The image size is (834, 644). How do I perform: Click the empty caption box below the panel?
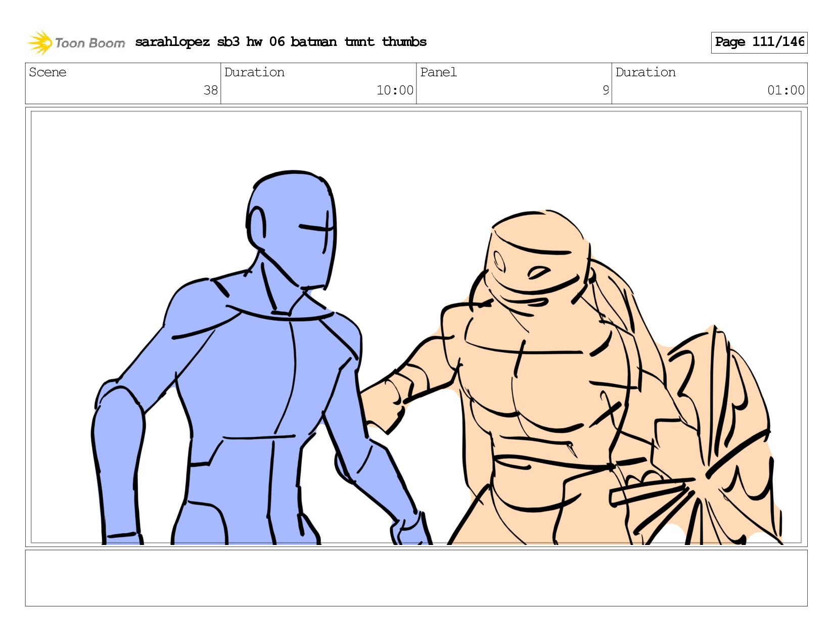point(416,578)
